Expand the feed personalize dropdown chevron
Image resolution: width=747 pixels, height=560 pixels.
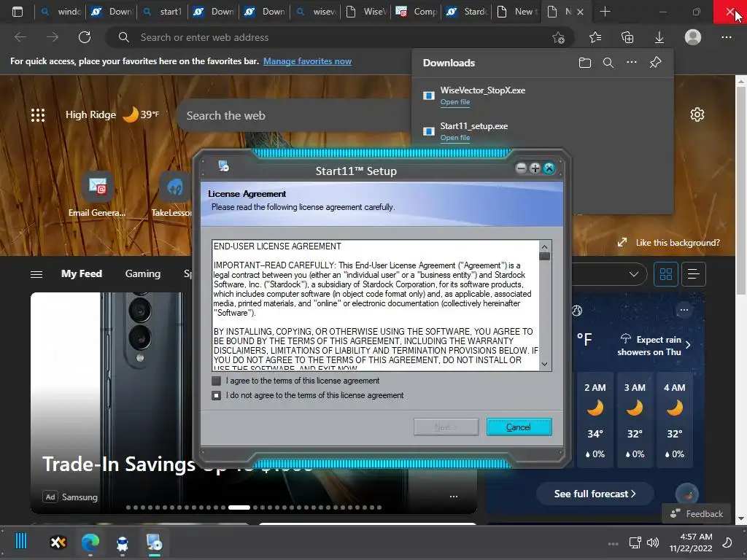[634, 274]
